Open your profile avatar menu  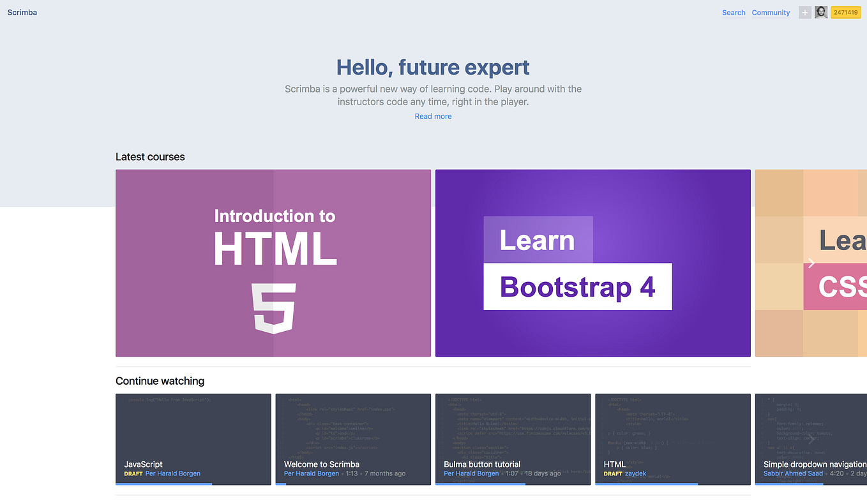pos(821,12)
